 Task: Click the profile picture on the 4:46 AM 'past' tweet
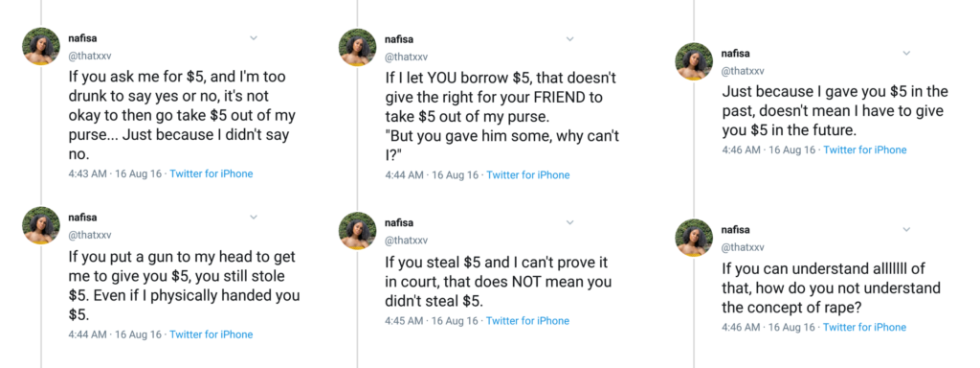695,61
